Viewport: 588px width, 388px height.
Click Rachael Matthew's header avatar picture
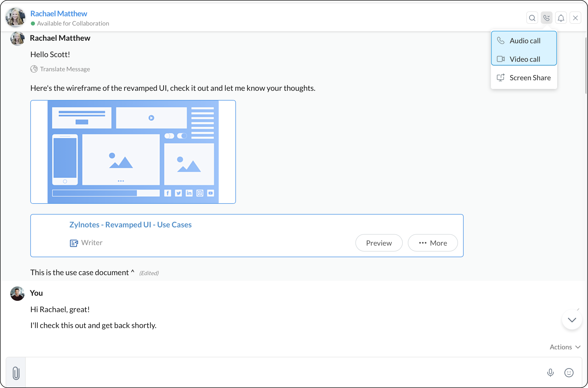(15, 17)
